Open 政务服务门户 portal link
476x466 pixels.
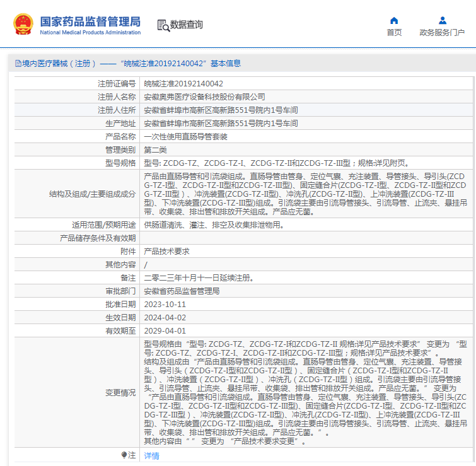pos(442,33)
